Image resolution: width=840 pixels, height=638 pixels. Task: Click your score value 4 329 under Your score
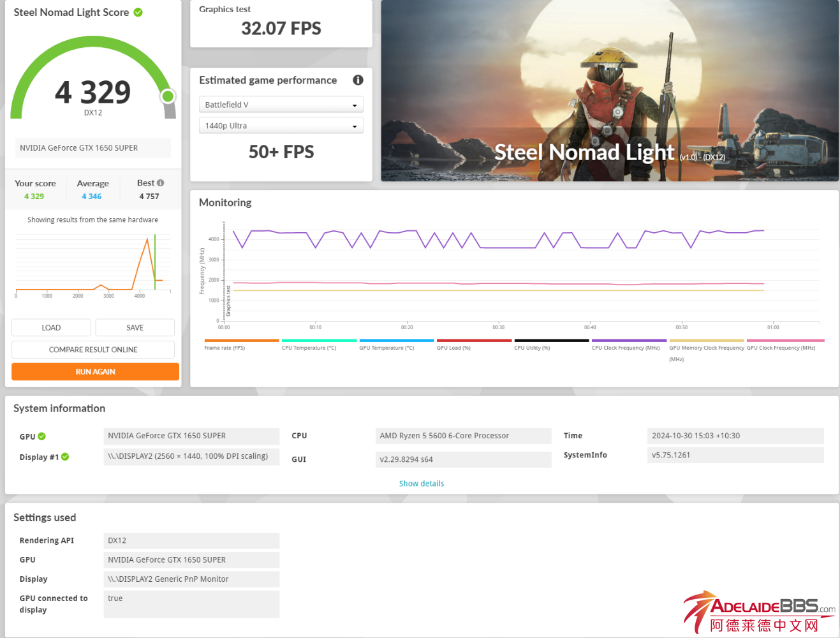pyautogui.click(x=34, y=197)
